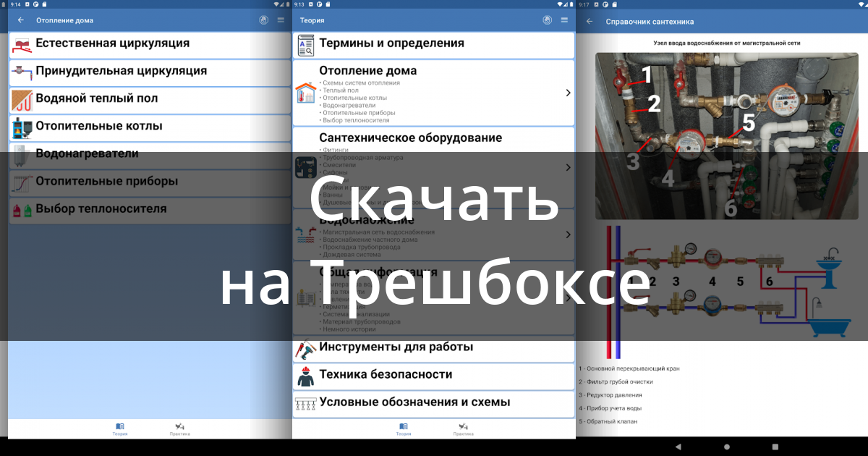
Task: Tap legend line Прибор учета воды
Action: [x=611, y=408]
